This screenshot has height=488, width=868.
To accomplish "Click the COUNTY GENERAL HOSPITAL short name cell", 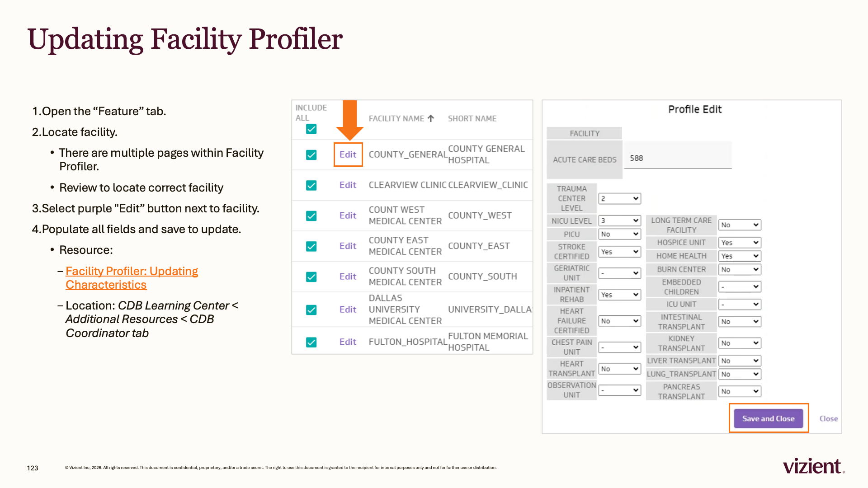I will point(486,155).
